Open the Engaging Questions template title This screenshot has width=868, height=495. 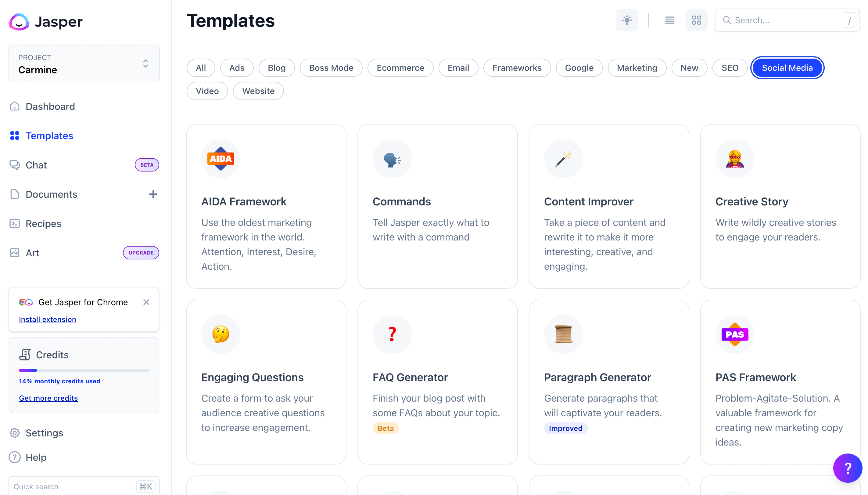click(x=253, y=378)
